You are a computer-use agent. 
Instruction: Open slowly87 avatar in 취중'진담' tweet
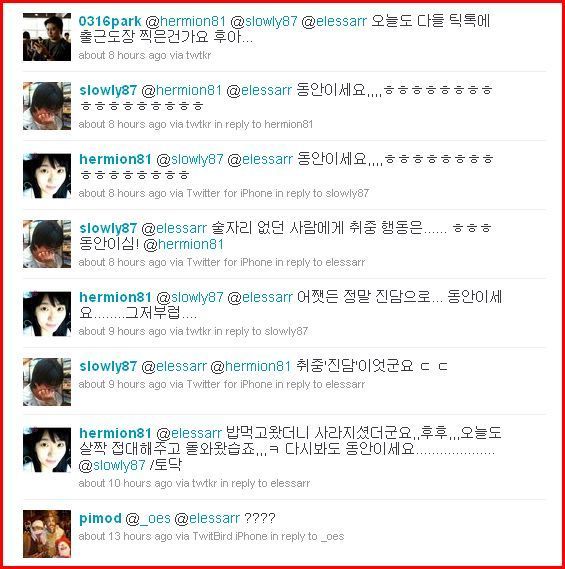coord(47,382)
